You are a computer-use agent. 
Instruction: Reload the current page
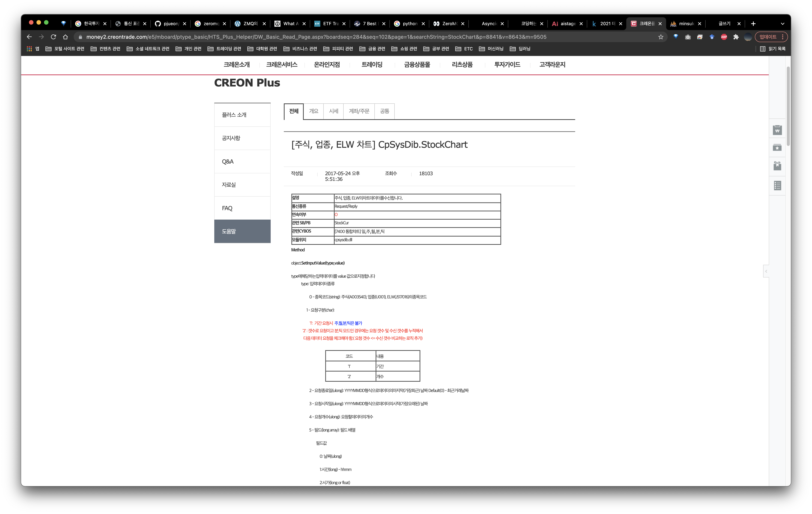[x=53, y=37]
